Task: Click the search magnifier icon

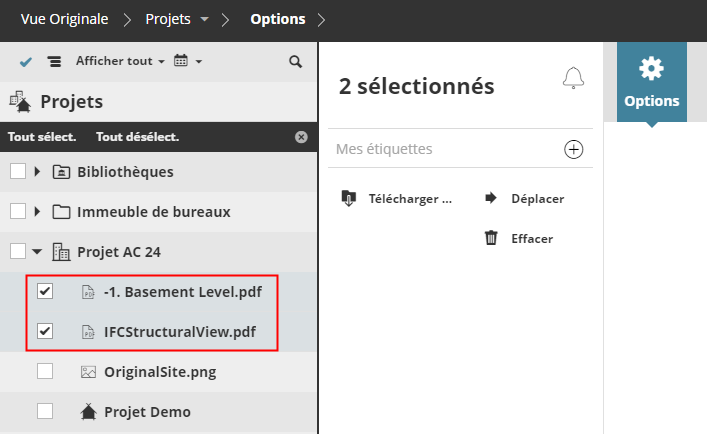Action: pyautogui.click(x=295, y=62)
